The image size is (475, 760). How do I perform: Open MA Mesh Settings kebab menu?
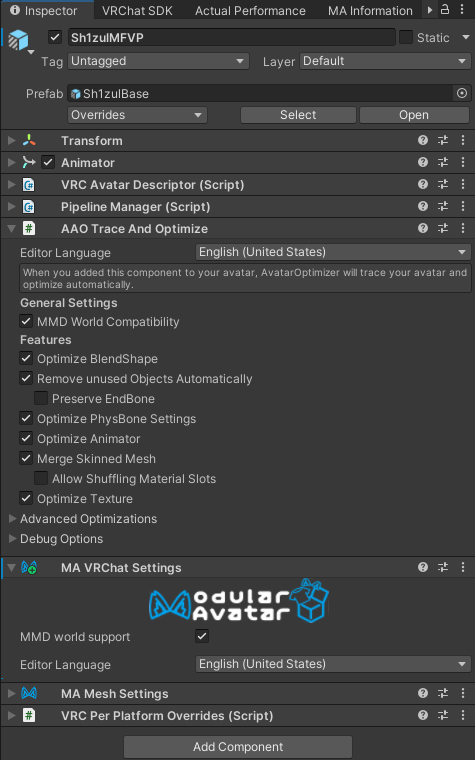pyautogui.click(x=462, y=694)
